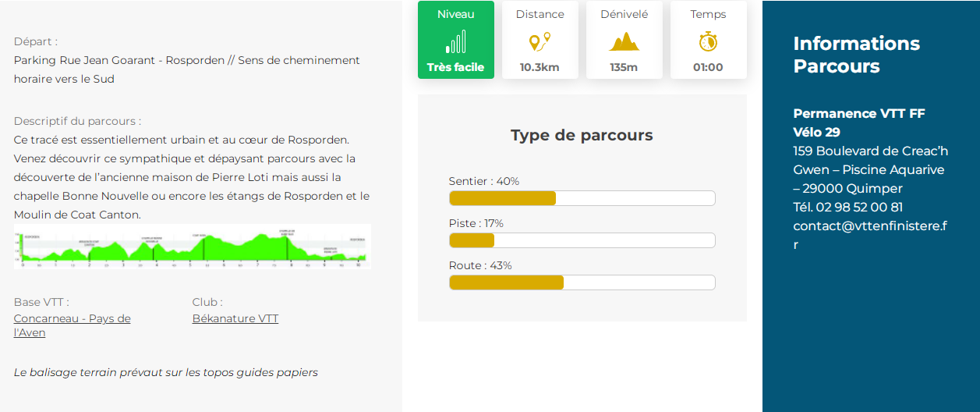Click the contact@vttenfinistere.fr email address

(869, 226)
